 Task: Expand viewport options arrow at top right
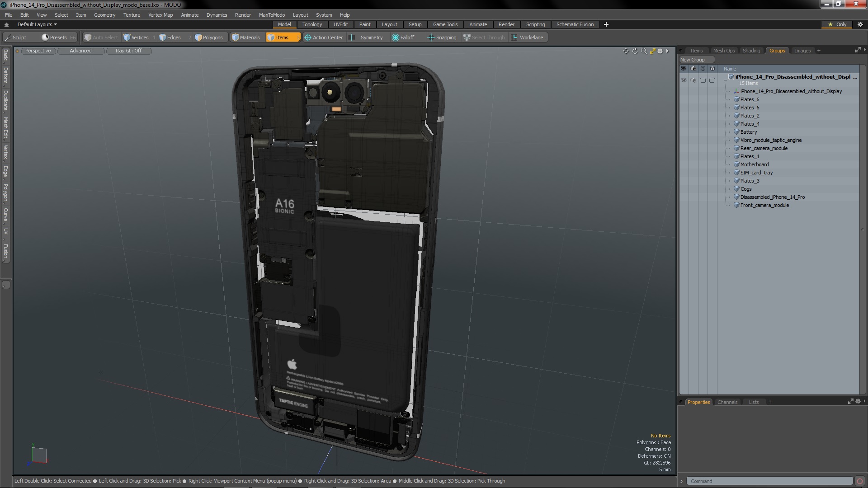(667, 51)
